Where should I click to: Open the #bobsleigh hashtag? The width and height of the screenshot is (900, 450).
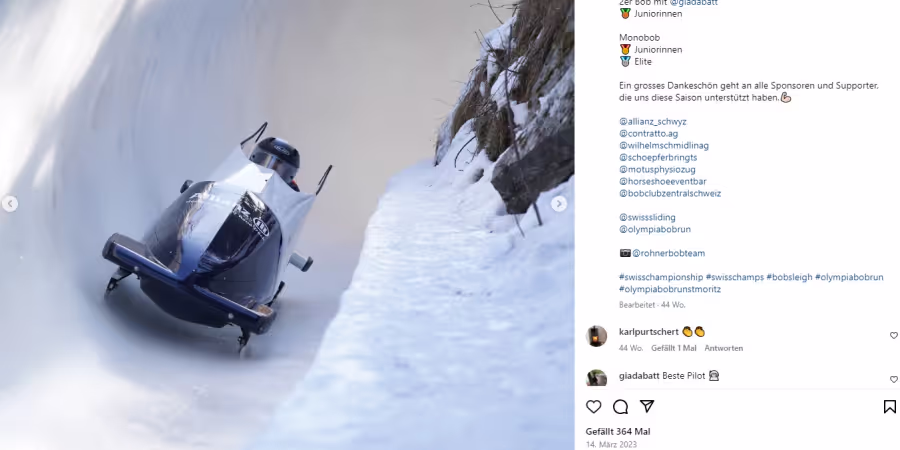pyautogui.click(x=789, y=277)
